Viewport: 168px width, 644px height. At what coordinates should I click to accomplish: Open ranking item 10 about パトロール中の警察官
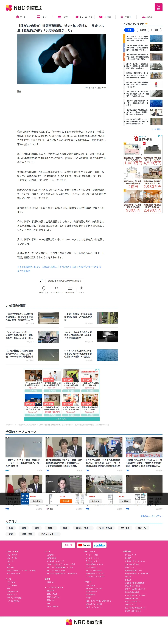coord(143,121)
